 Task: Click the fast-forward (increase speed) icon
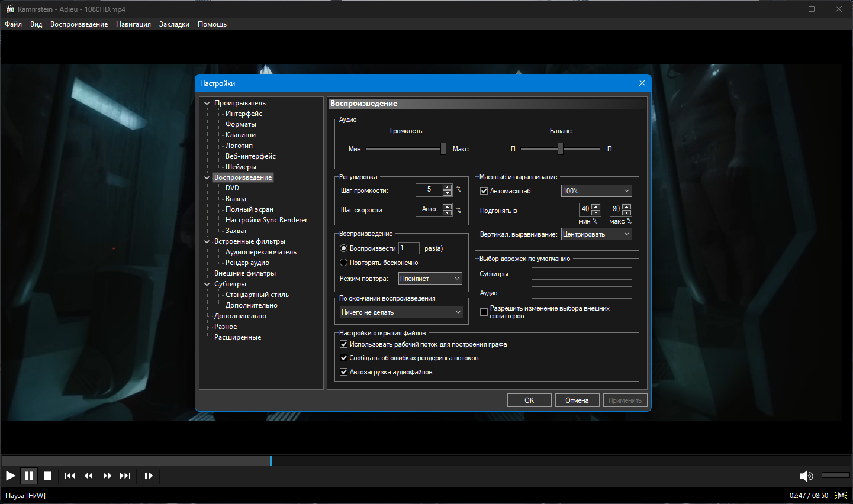click(107, 476)
